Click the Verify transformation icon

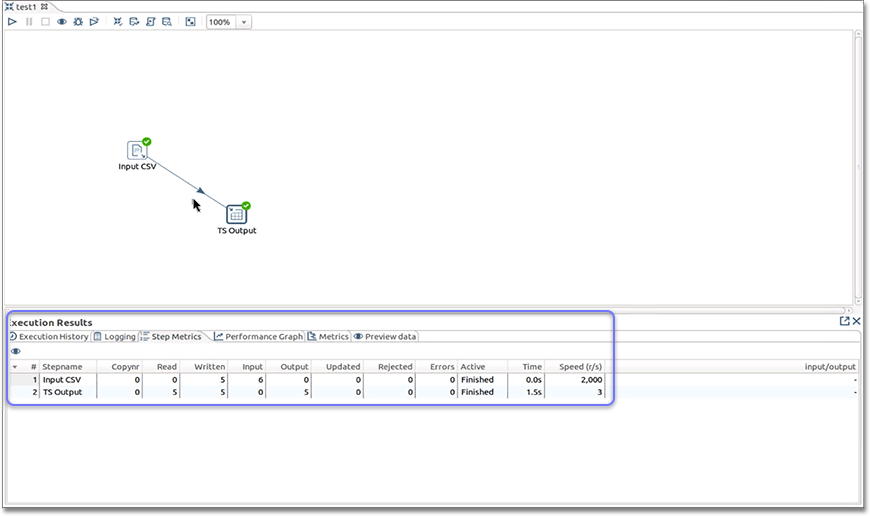click(x=118, y=21)
